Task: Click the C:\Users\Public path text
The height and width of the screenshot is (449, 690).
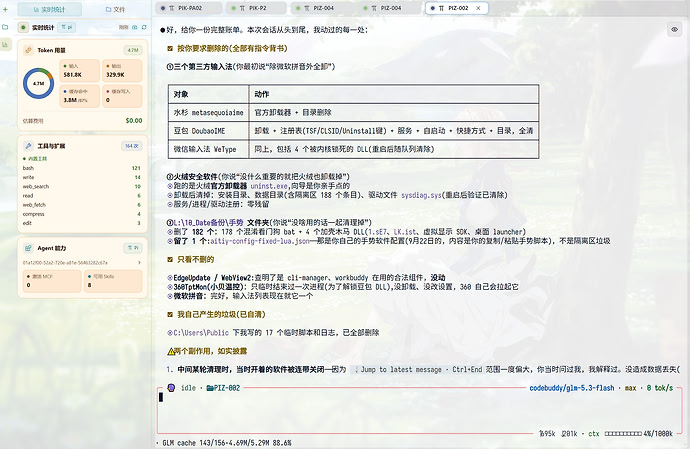Action: [201, 332]
